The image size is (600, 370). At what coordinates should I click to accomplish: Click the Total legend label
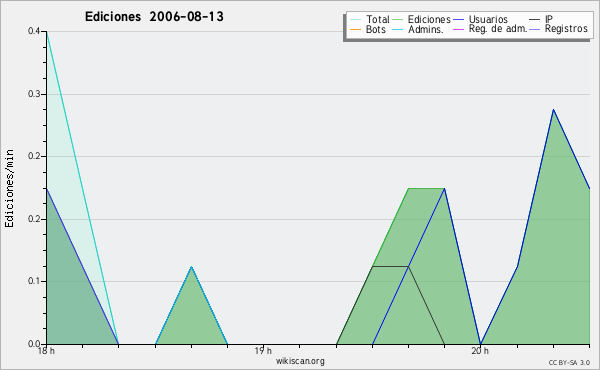click(x=377, y=19)
